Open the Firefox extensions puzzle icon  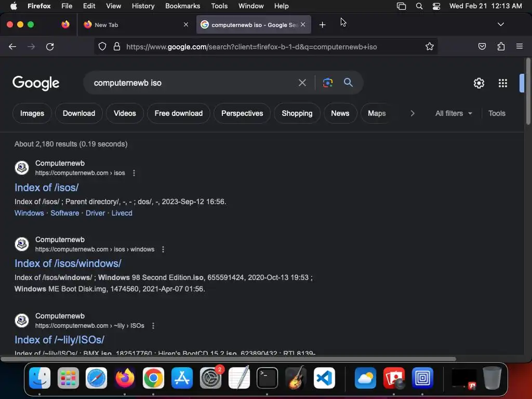(501, 46)
